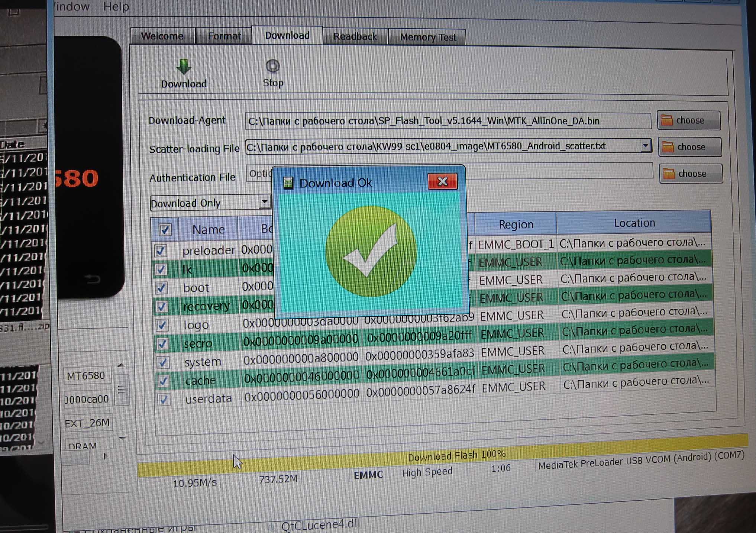Click the EMMC status bar entry

368,475
